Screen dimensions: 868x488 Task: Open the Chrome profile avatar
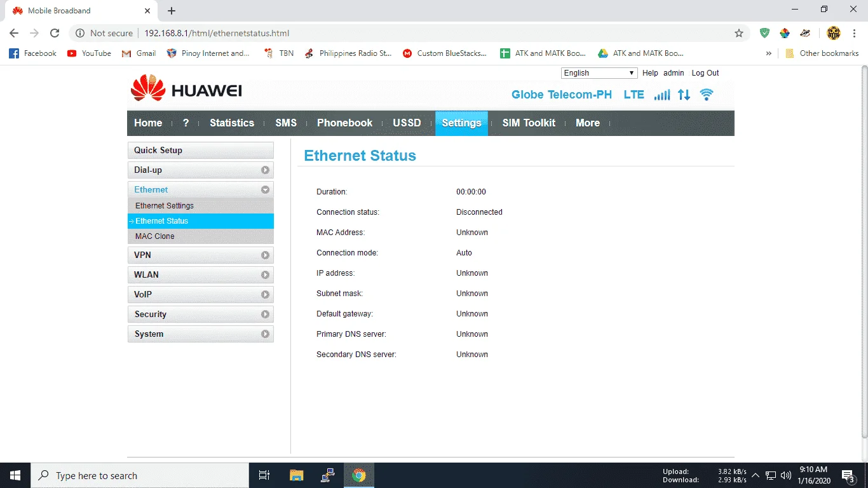pos(834,33)
